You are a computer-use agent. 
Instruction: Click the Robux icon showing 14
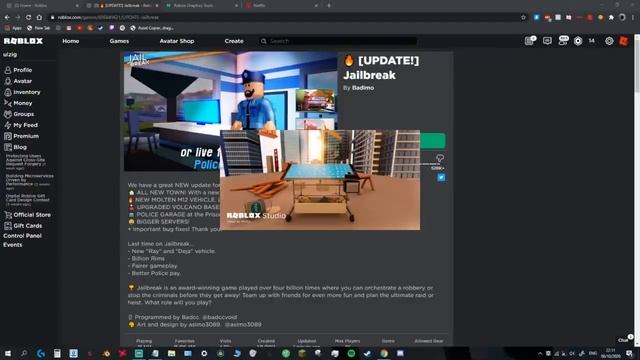coord(578,41)
